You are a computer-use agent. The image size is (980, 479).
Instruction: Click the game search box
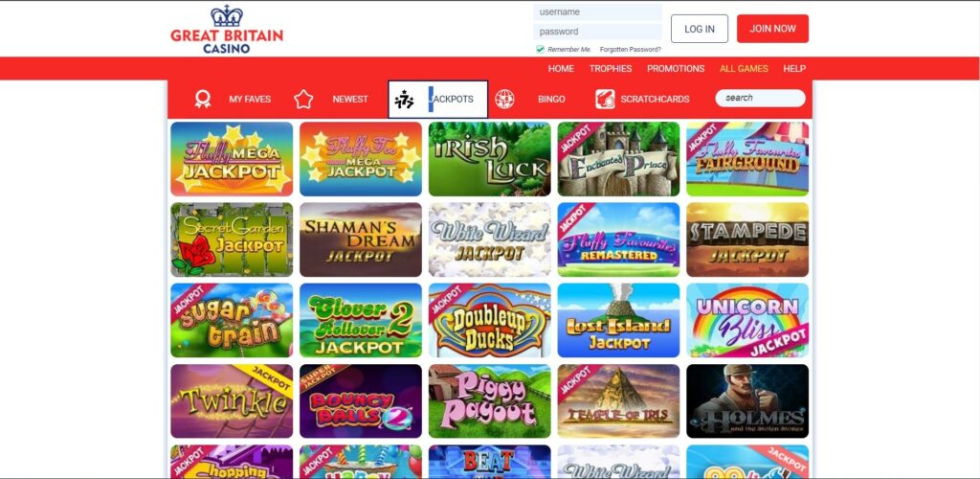[760, 98]
